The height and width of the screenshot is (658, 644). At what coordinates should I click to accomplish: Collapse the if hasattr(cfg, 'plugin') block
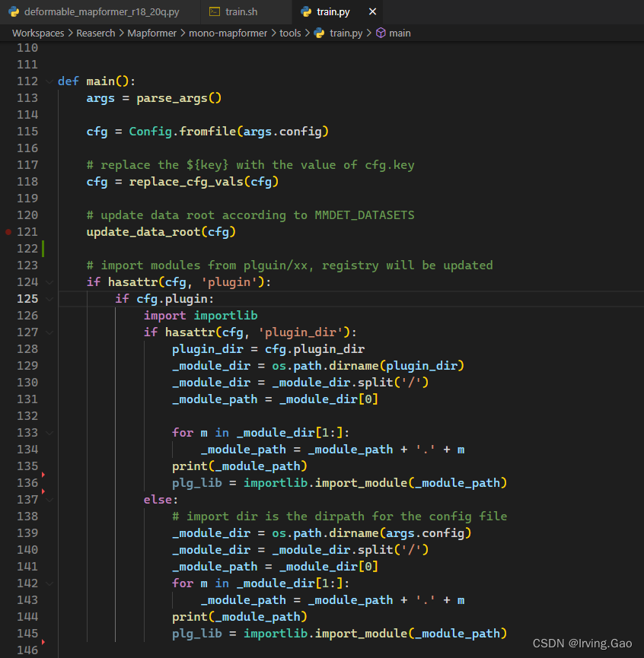pos(49,281)
